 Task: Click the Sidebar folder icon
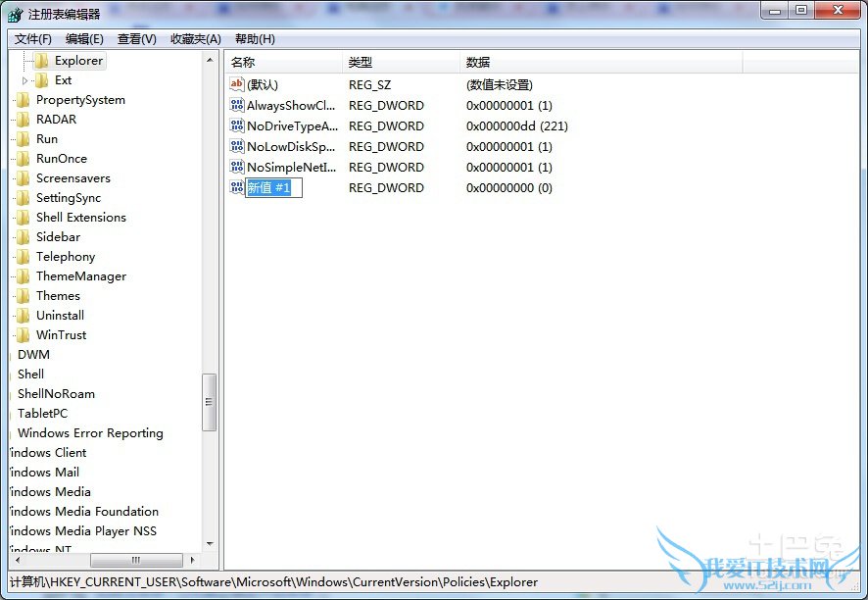coord(23,237)
